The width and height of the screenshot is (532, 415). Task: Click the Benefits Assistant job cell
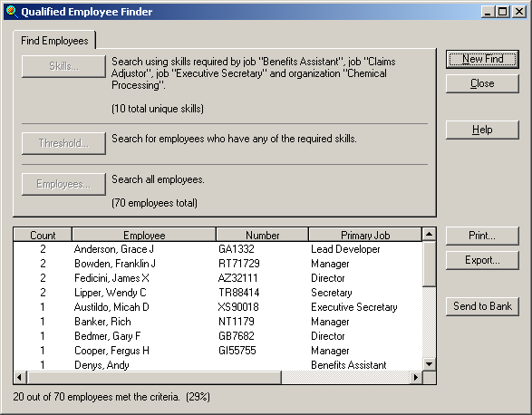click(348, 365)
